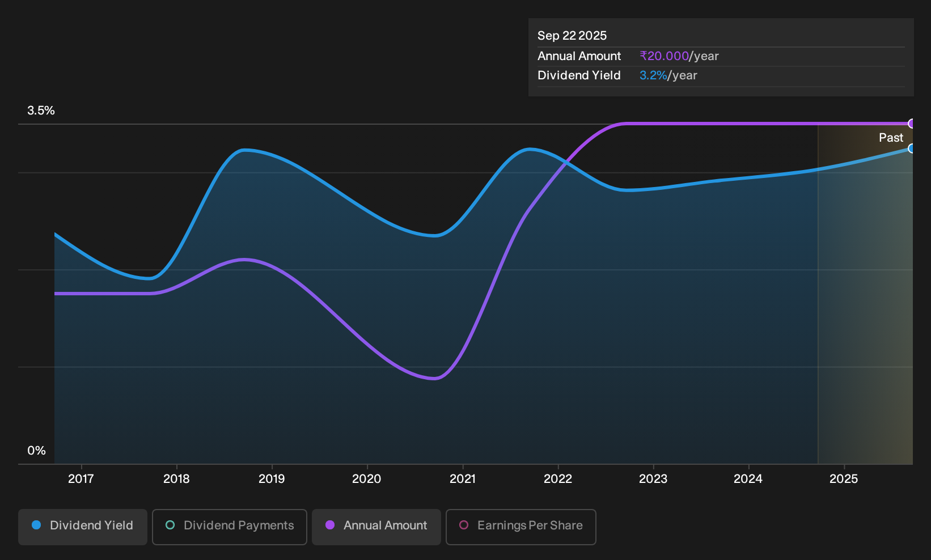The width and height of the screenshot is (931, 560).
Task: Click the 3.2% dividend yield value
Action: (653, 75)
